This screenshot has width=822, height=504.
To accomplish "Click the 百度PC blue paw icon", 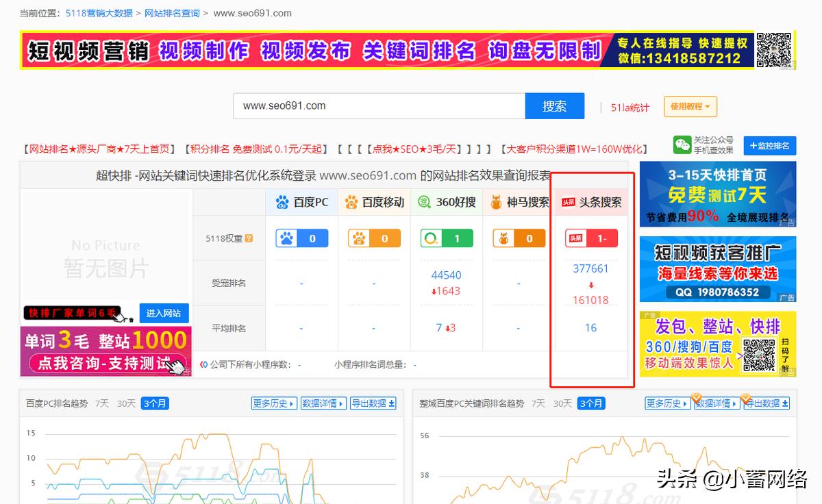I will tap(281, 201).
